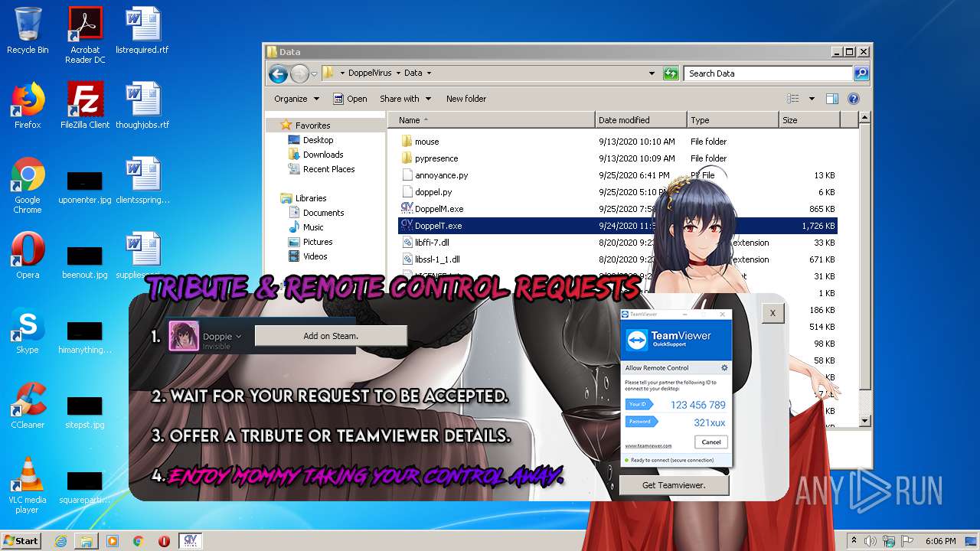Select beenout.jpg desktop image
Screen dimensions: 980x551
pyautogui.click(x=85, y=261)
